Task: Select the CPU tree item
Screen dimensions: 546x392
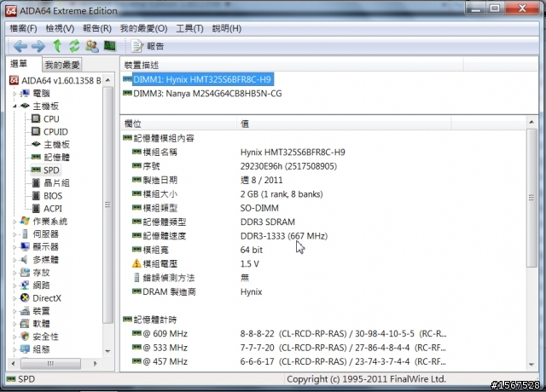Action: (x=51, y=119)
